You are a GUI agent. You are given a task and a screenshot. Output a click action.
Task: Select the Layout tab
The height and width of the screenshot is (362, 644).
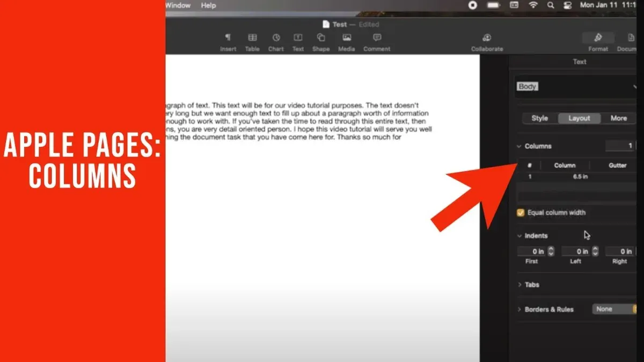[579, 118]
